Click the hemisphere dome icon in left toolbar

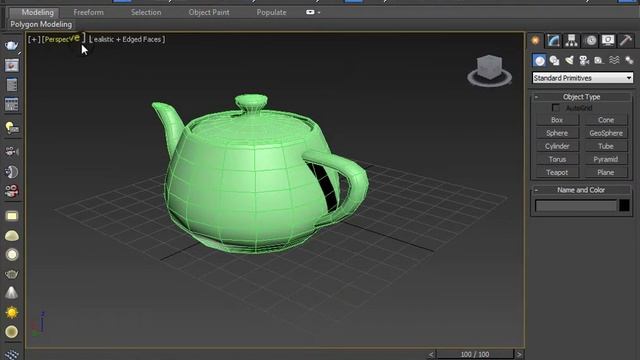pos(11,236)
